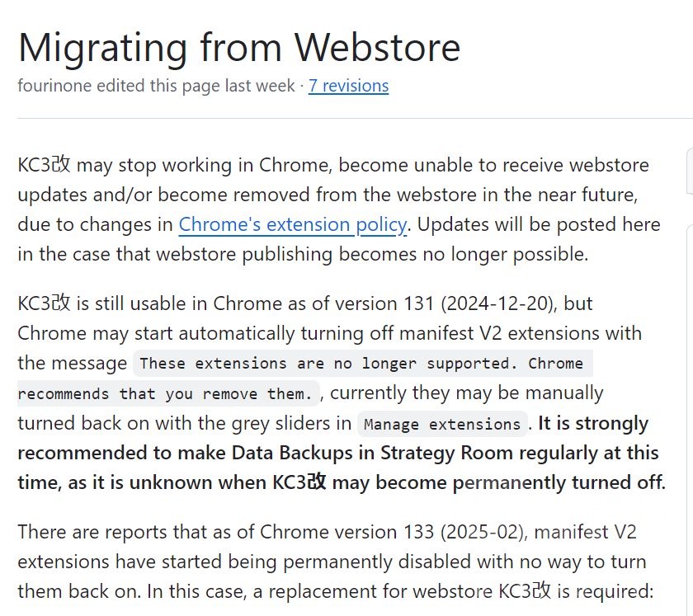This screenshot has height=616, width=693.
Task: Click the upper sidebar box at right edge
Action: tap(690, 171)
